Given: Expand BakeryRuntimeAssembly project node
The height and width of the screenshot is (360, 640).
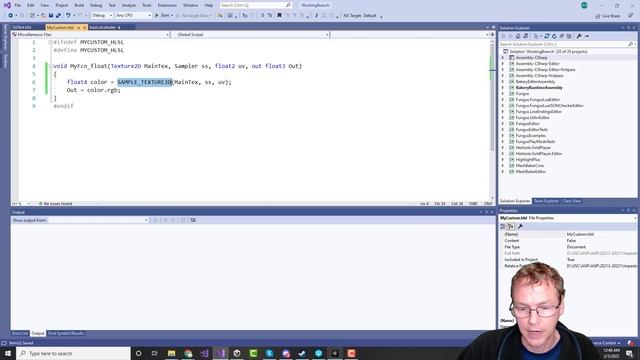Looking at the screenshot, I should tap(503, 88).
